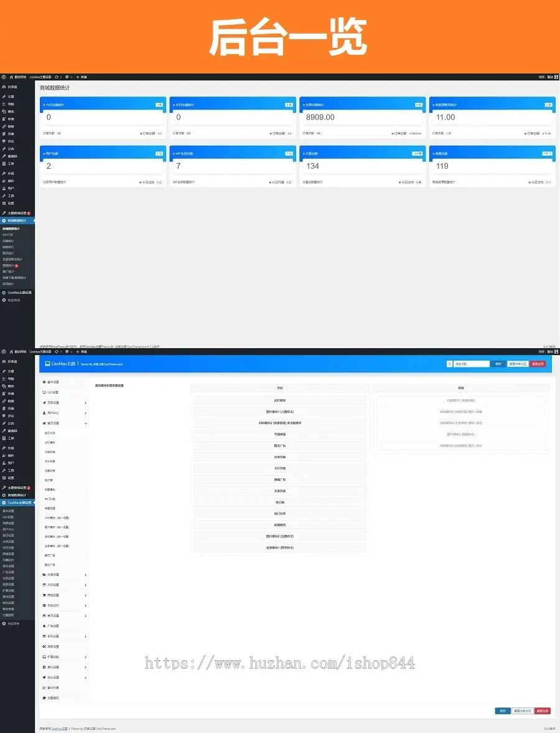
Task: Expand 商城设置 chevron
Action: pyautogui.click(x=85, y=595)
